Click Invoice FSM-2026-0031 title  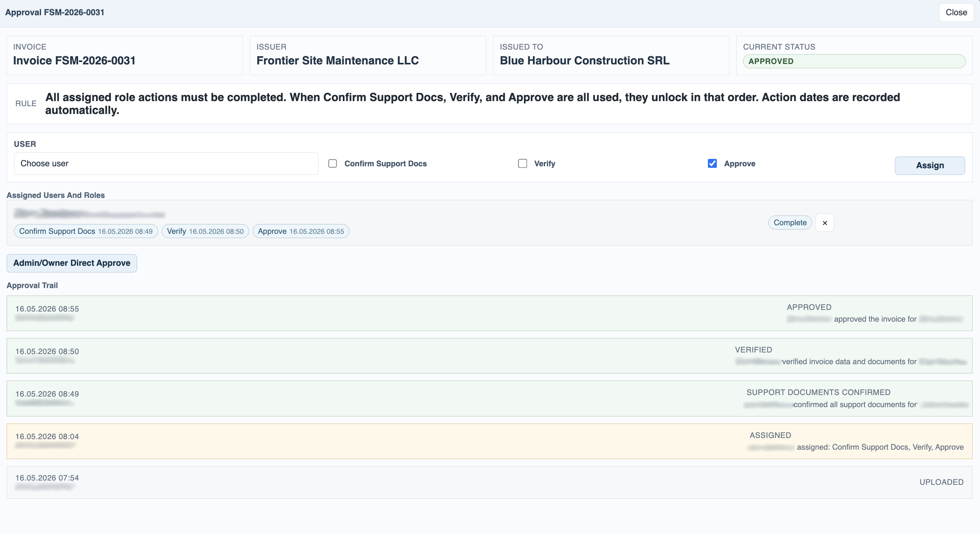click(74, 61)
